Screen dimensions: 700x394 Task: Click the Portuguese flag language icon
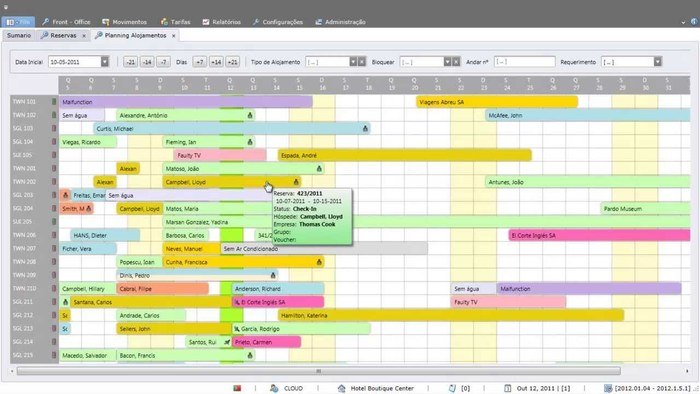[237, 388]
